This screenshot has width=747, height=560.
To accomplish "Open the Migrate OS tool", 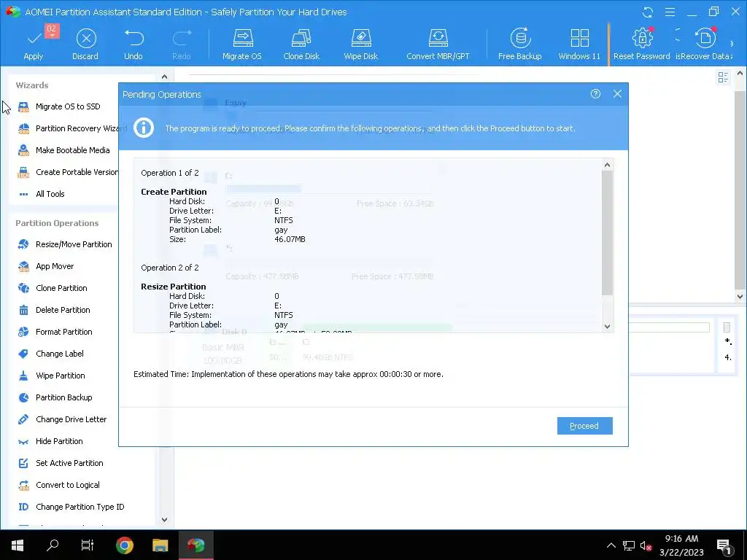I will (242, 44).
